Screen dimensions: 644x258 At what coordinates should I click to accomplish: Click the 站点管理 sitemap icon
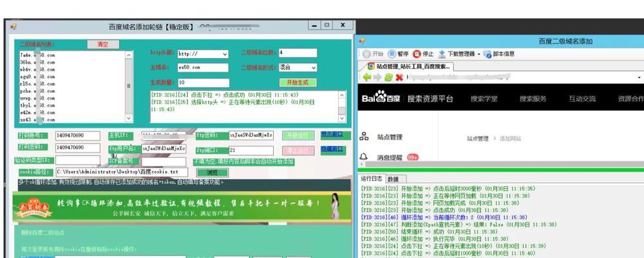(364, 137)
